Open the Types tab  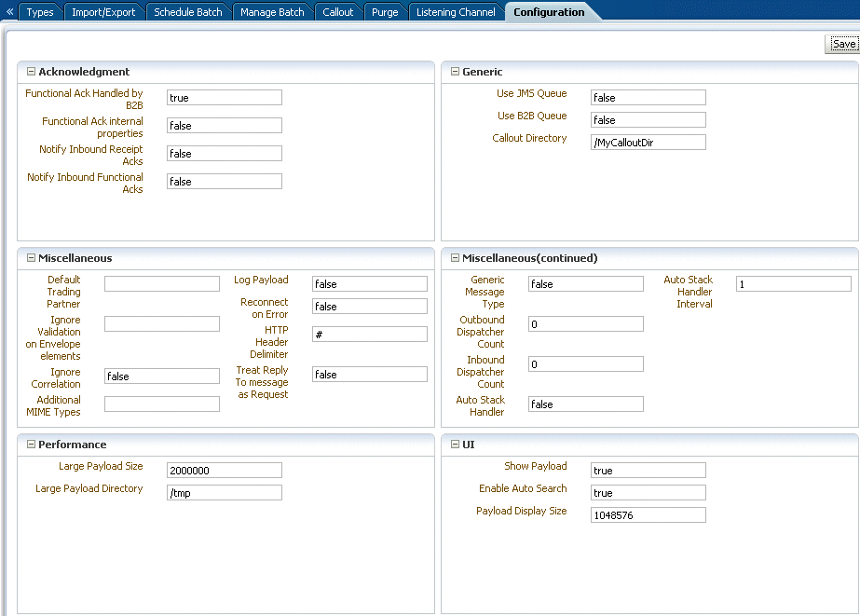[x=40, y=12]
